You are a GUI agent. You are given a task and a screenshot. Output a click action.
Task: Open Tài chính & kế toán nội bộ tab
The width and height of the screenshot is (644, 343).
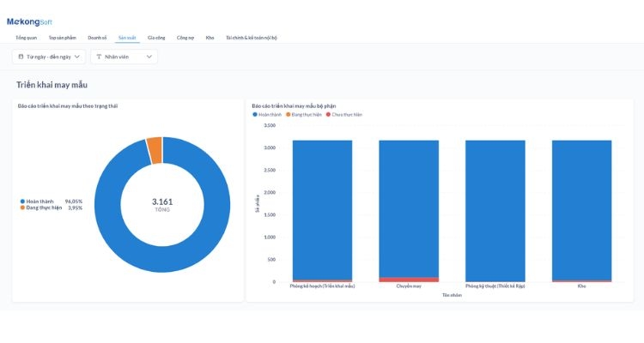pos(251,38)
